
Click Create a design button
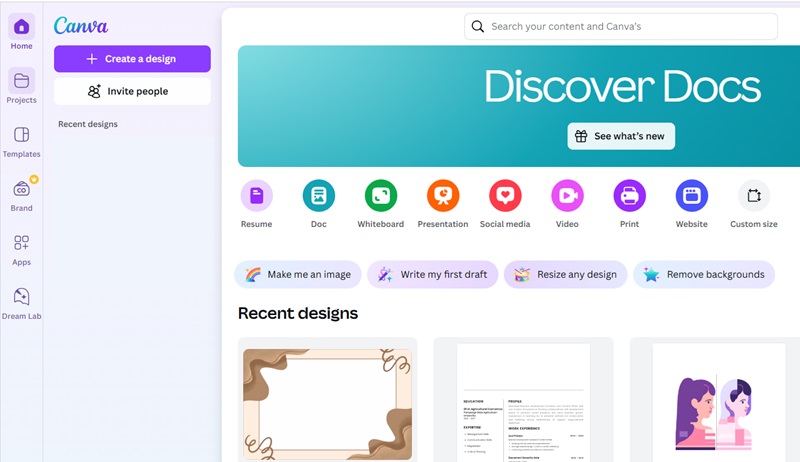tap(132, 59)
